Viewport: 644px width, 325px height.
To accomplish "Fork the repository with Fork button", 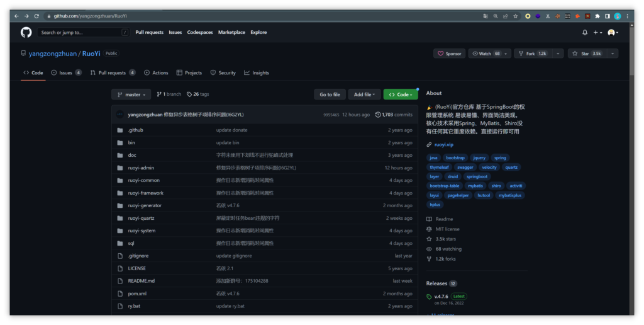I will [533, 54].
